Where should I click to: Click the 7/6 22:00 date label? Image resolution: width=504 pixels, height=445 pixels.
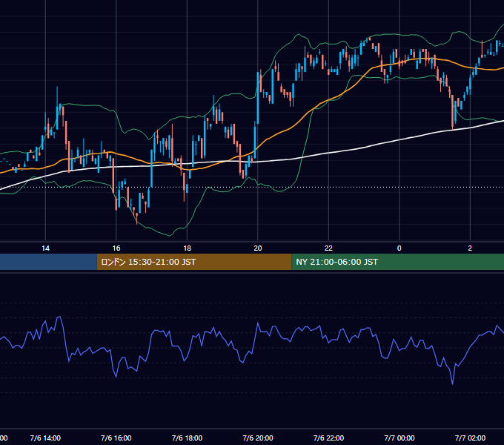pos(328,438)
